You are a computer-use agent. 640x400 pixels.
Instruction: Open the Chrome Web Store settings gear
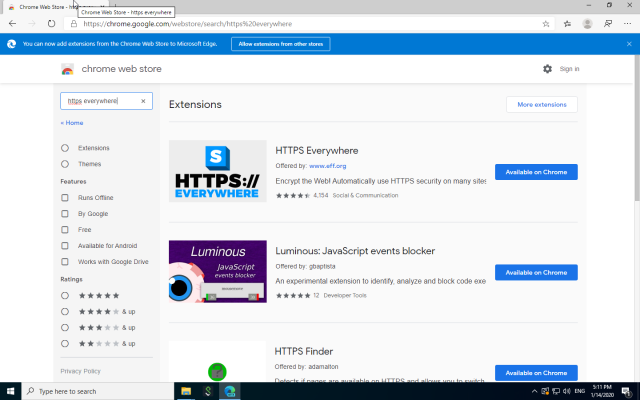point(547,69)
